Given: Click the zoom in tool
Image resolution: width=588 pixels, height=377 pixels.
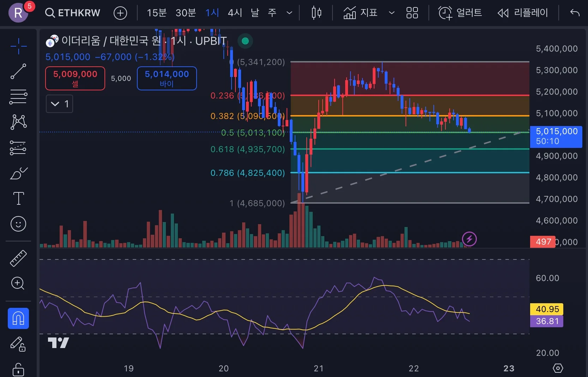Looking at the screenshot, I should coord(18,283).
